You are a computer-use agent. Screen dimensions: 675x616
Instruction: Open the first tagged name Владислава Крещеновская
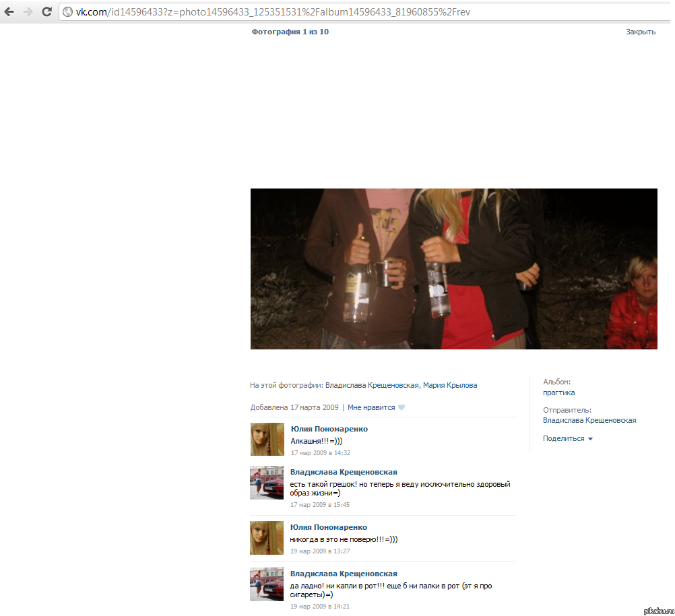click(372, 385)
